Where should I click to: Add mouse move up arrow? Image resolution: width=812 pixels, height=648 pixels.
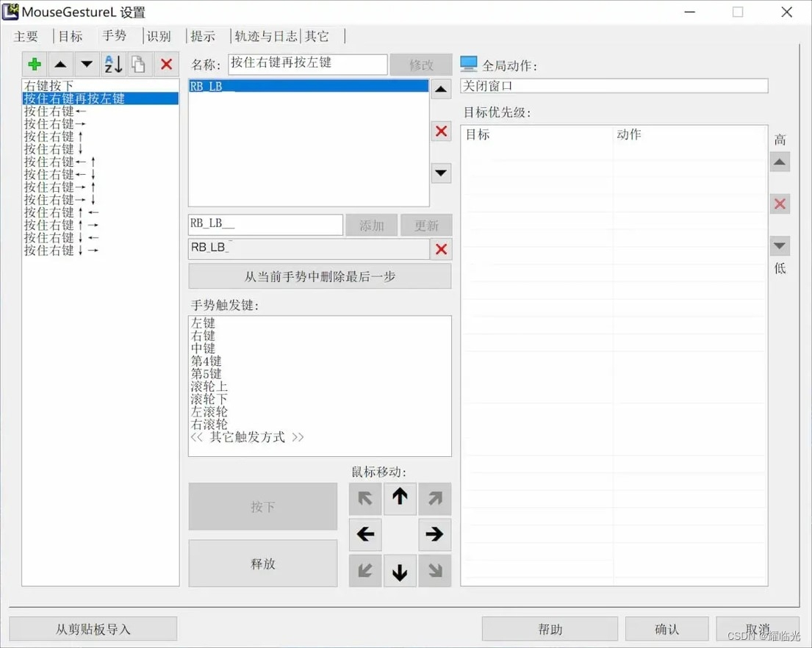[400, 498]
